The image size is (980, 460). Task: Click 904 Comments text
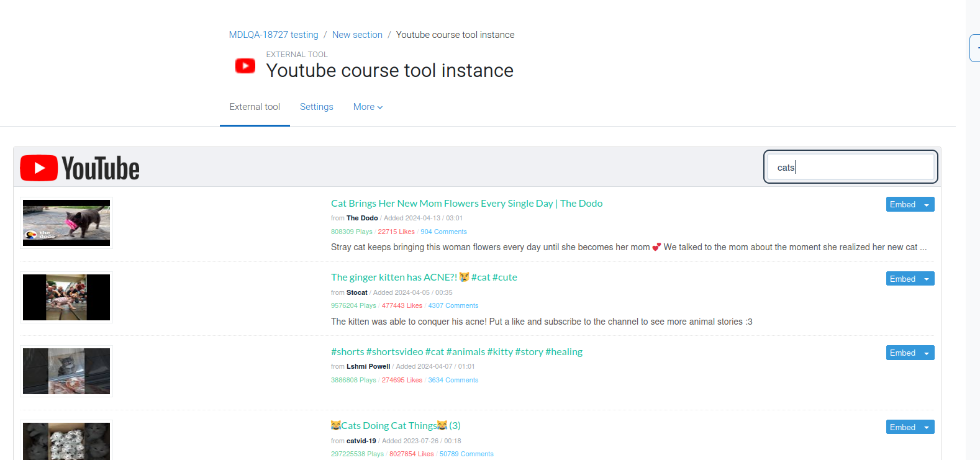point(443,232)
